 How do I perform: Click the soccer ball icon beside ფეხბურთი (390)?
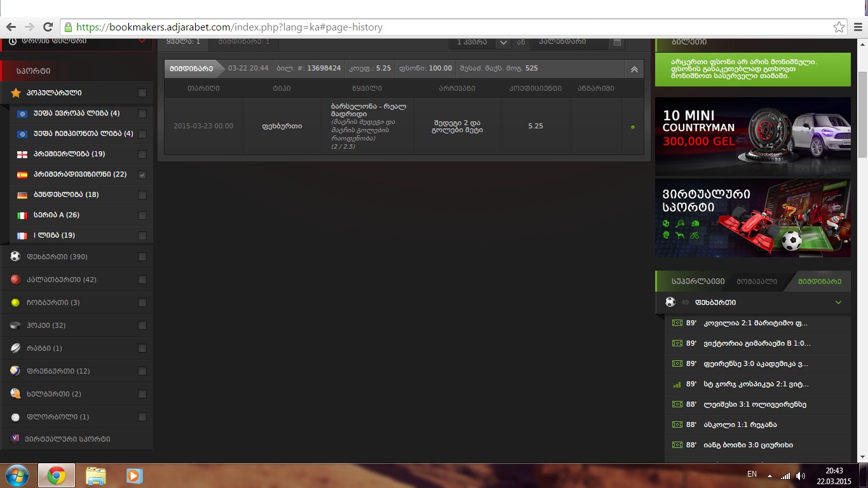[16, 257]
